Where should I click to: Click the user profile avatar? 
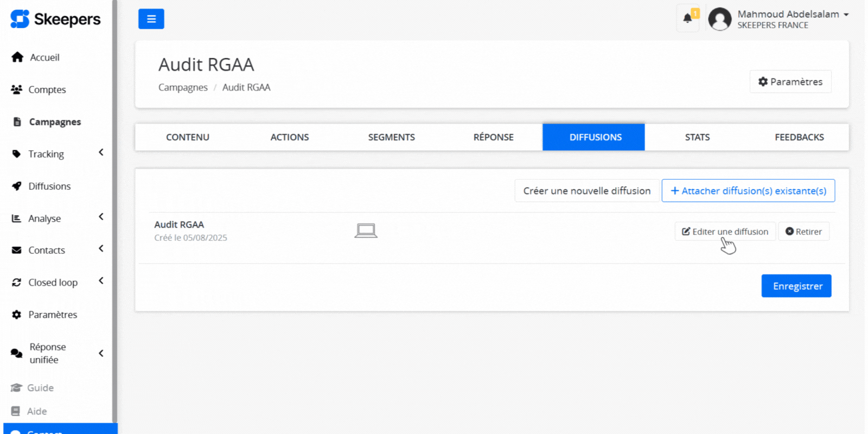[719, 20]
